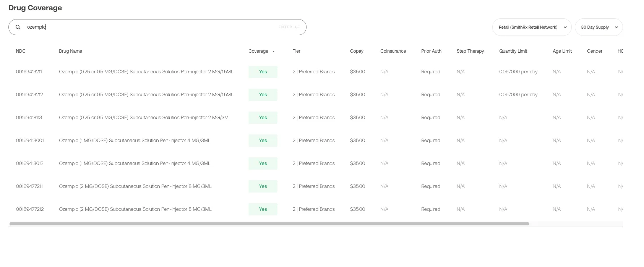Click the $35.00 copay for NDC 00169418113

tap(357, 118)
